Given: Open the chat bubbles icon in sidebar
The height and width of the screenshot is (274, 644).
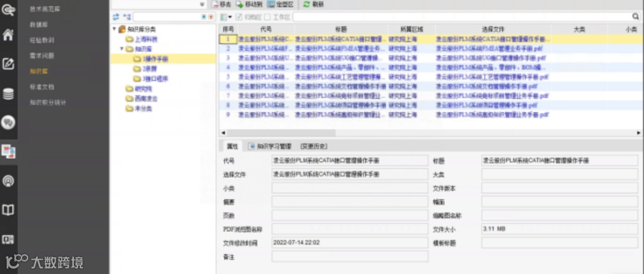Looking at the screenshot, I should (8, 122).
